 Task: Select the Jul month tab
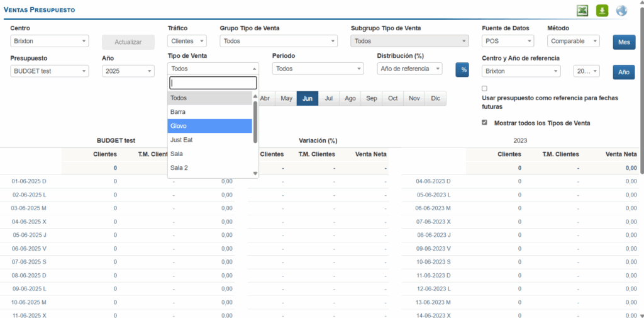(328, 99)
